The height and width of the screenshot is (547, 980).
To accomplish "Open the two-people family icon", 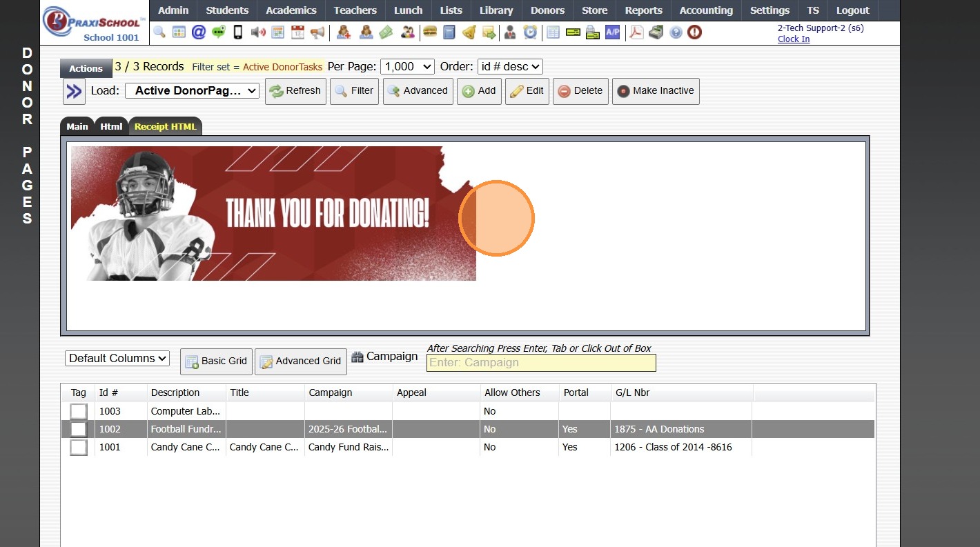I will click(x=408, y=32).
